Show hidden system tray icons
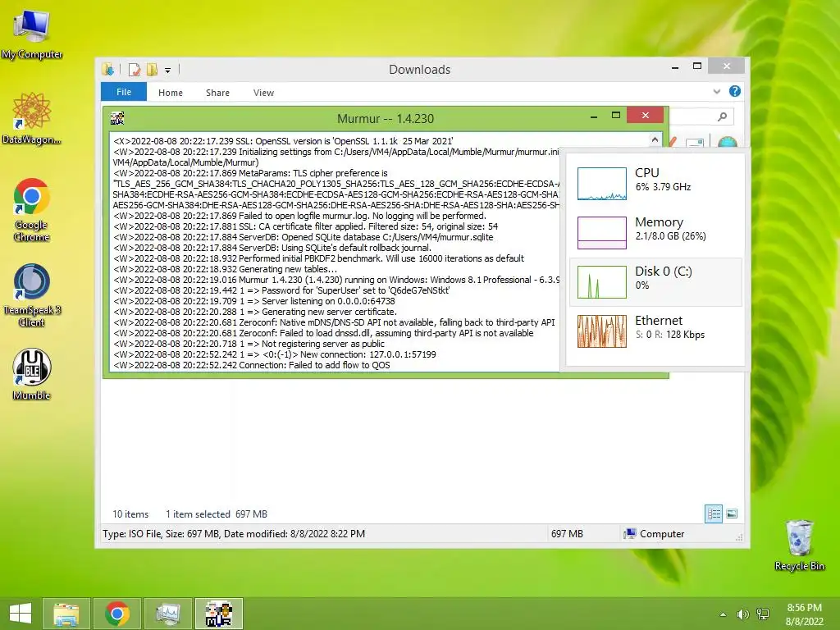The height and width of the screenshot is (630, 840). click(x=723, y=614)
